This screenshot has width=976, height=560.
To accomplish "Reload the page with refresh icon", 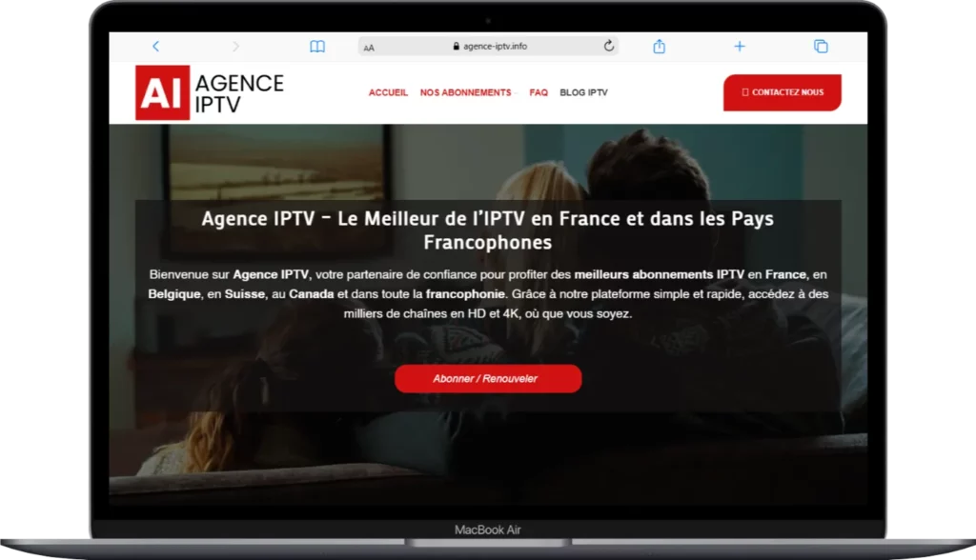I will pos(609,46).
